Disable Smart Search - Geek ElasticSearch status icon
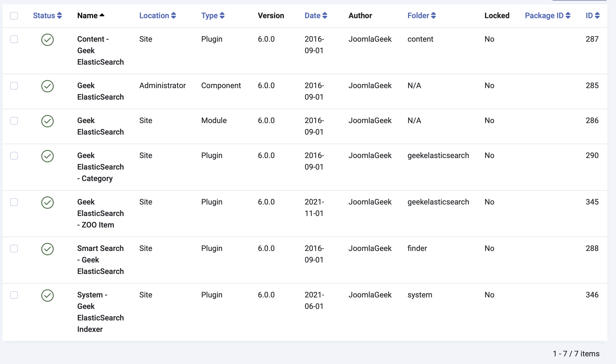The width and height of the screenshot is (616, 364). [47, 249]
